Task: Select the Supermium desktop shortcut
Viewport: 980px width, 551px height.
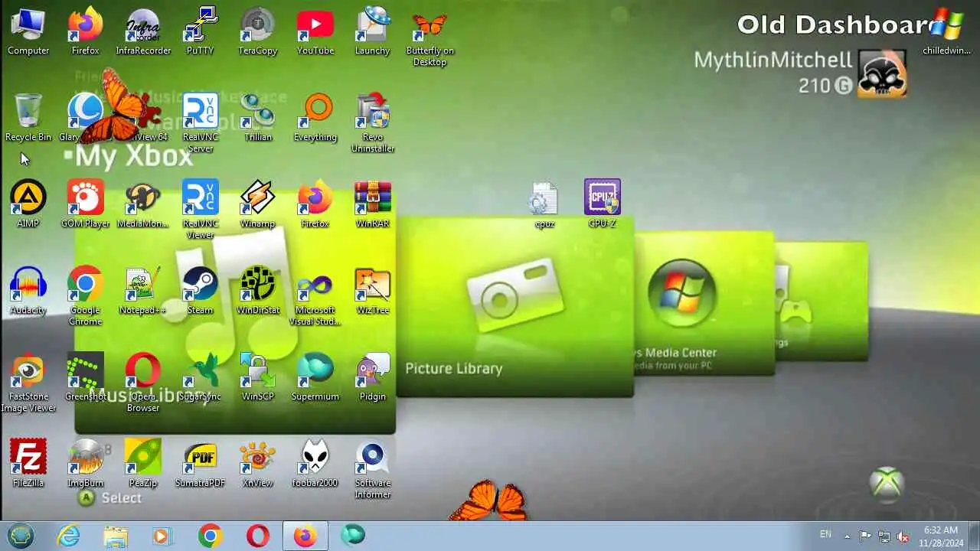Action: pyautogui.click(x=315, y=377)
